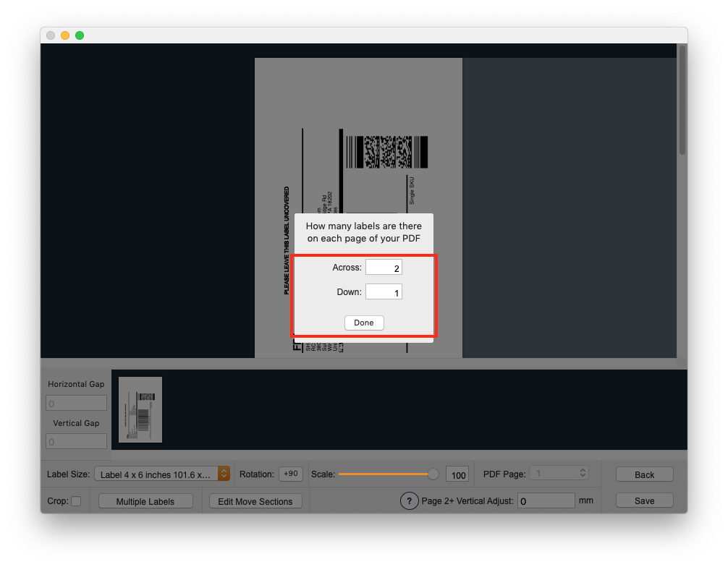The image size is (728, 567).
Task: Adjust the Scale slider handle
Action: pyautogui.click(x=433, y=474)
